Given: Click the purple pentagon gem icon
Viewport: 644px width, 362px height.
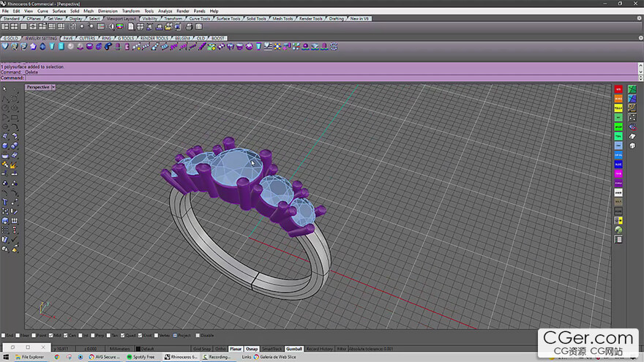Looking at the screenshot, I should [x=33, y=47].
